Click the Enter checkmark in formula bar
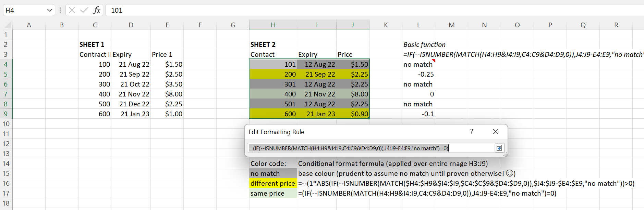 point(84,10)
